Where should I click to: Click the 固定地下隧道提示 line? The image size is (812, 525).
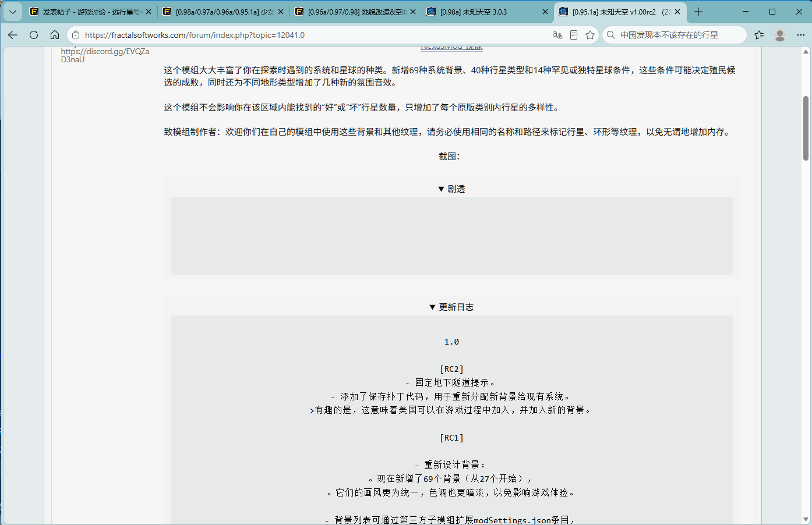click(x=451, y=382)
